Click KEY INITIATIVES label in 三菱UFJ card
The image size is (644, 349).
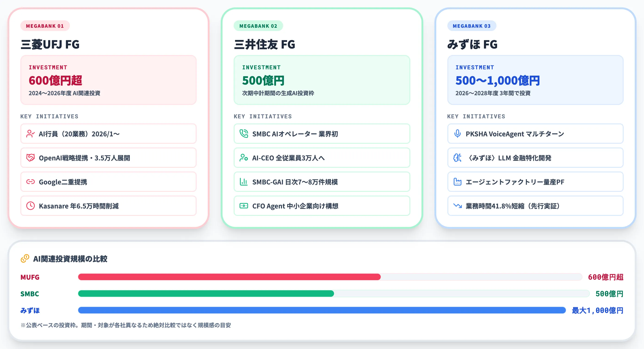[50, 116]
